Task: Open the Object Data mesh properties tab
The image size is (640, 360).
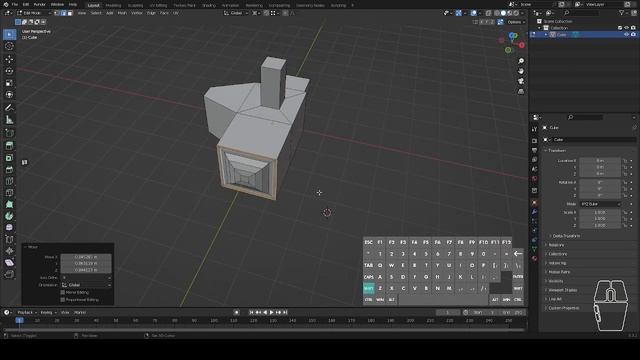Action: (x=534, y=249)
